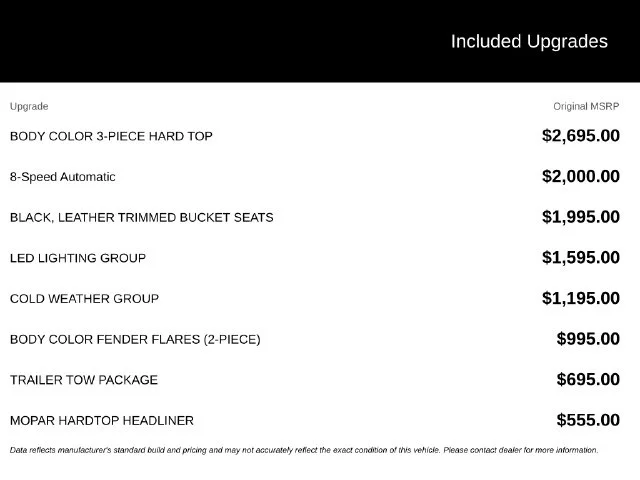Click the data disclaimer footnote text
640x480 pixels.
tap(304, 450)
